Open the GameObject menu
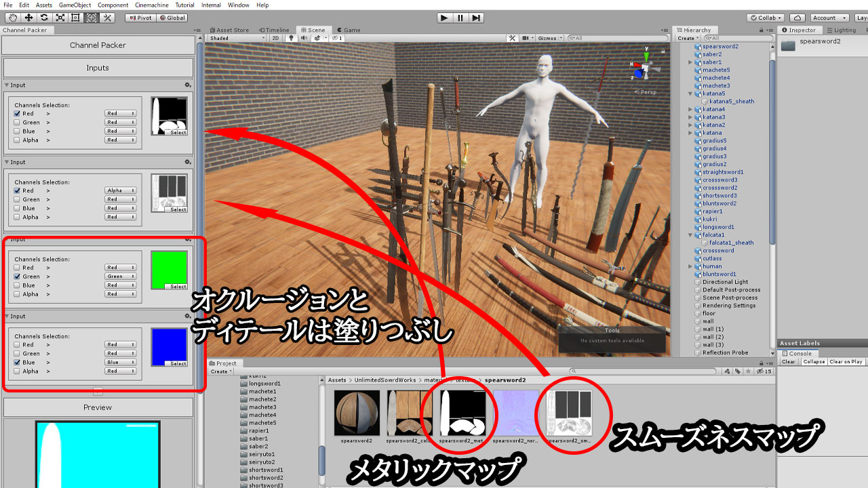868x488 pixels. [x=76, y=5]
